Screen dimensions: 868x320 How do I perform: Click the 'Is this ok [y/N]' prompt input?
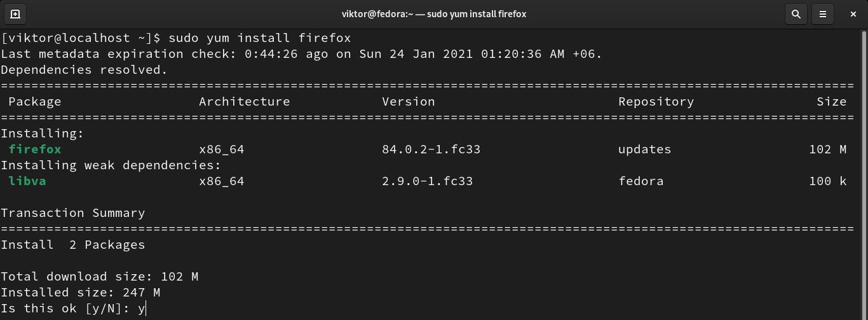pyautogui.click(x=143, y=309)
